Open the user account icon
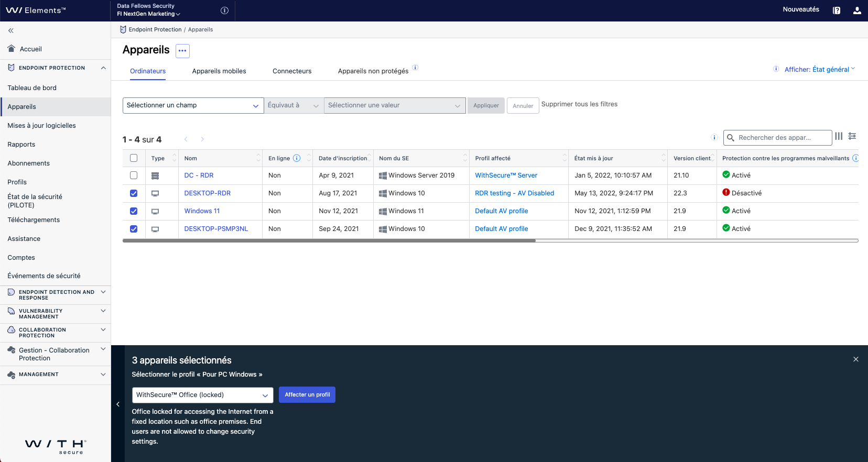This screenshot has height=462, width=868. click(857, 10)
